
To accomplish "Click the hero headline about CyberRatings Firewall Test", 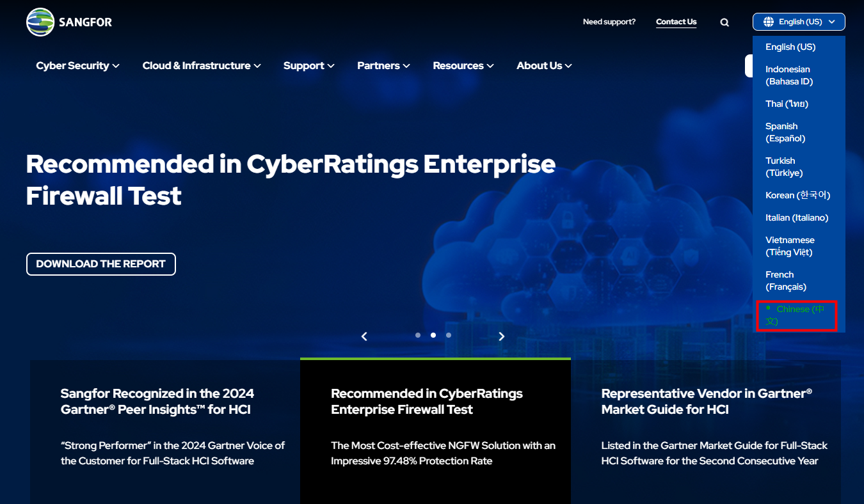I will pyautogui.click(x=291, y=180).
